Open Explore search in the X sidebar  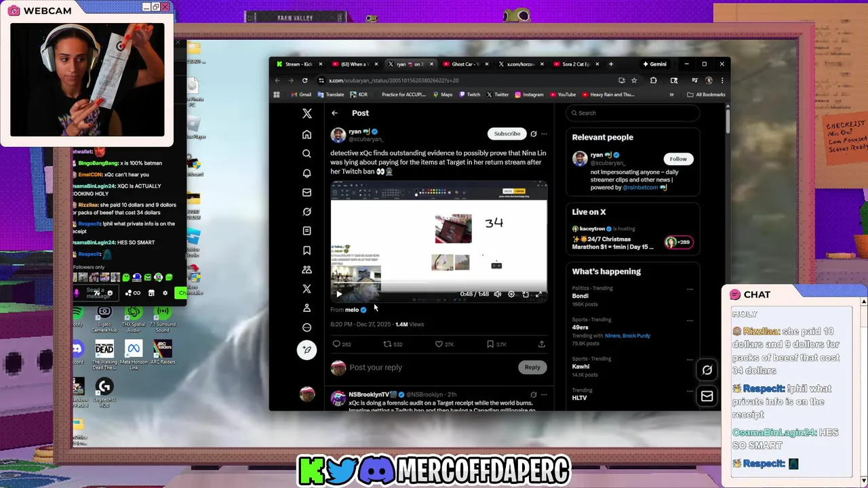coord(307,154)
